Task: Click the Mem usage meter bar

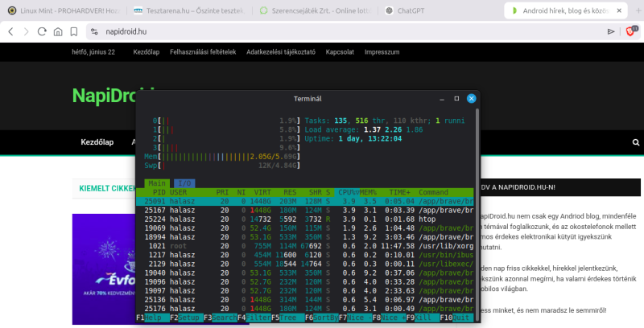Action: click(x=222, y=157)
